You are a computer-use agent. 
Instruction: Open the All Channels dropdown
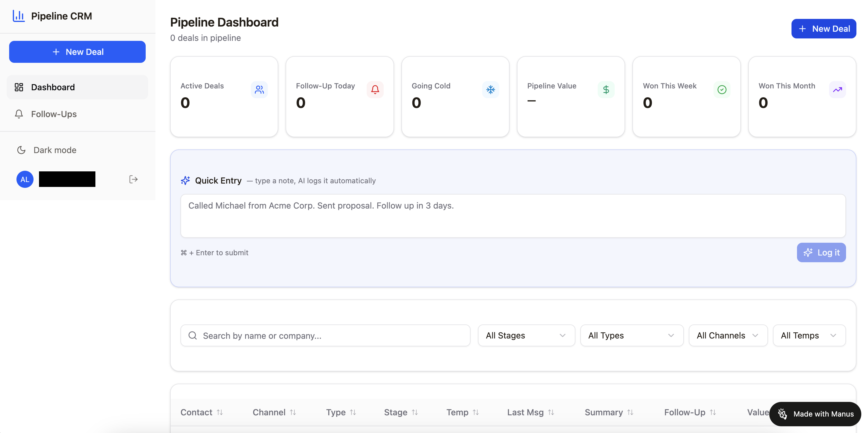point(728,335)
